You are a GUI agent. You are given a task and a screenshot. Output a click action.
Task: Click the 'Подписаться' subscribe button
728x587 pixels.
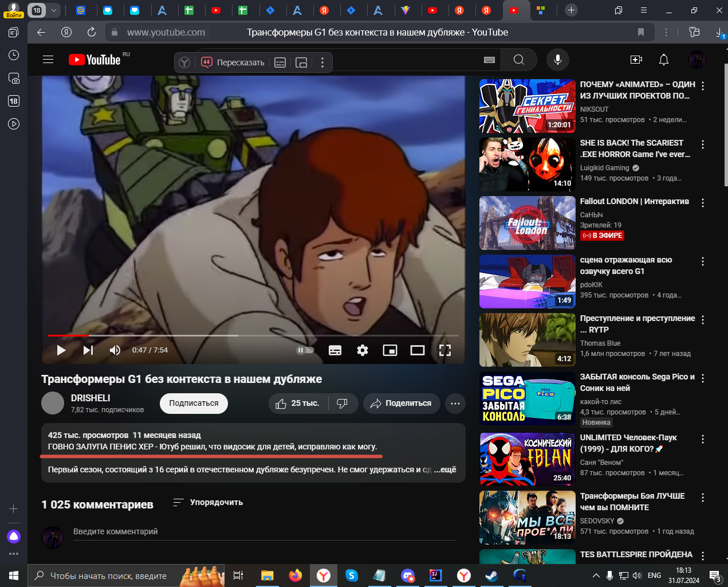(x=194, y=403)
